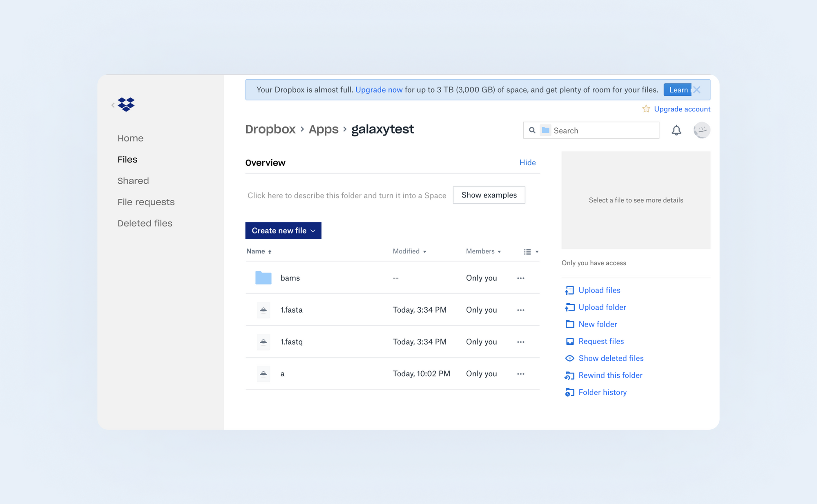Click the Upload folder icon

569,307
